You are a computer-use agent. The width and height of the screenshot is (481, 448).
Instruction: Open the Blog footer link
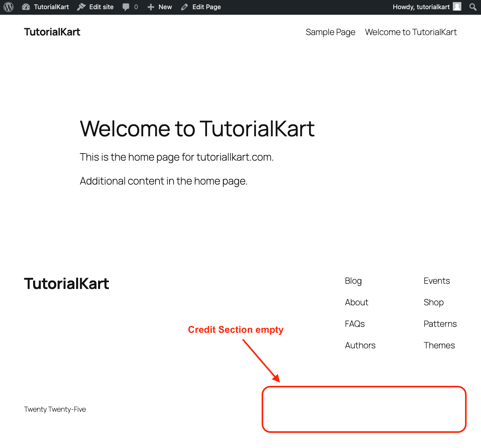tap(353, 281)
